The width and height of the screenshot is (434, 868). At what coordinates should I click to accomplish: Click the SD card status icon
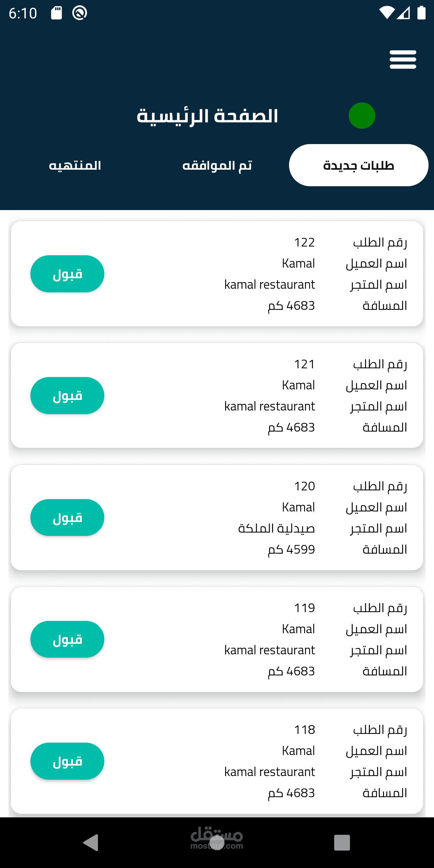tap(57, 13)
